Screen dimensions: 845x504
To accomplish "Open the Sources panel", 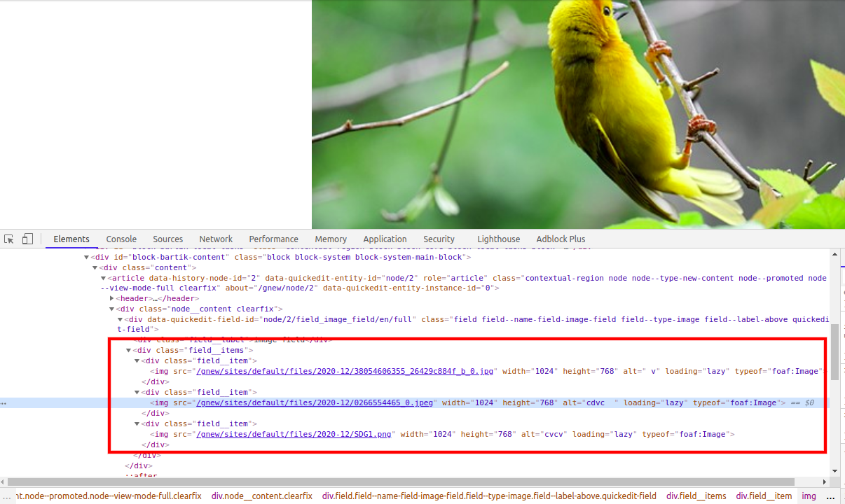I will [167, 239].
